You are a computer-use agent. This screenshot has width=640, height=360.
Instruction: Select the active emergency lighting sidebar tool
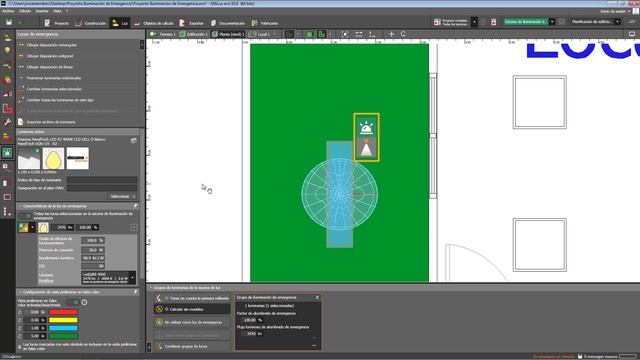coord(7,152)
